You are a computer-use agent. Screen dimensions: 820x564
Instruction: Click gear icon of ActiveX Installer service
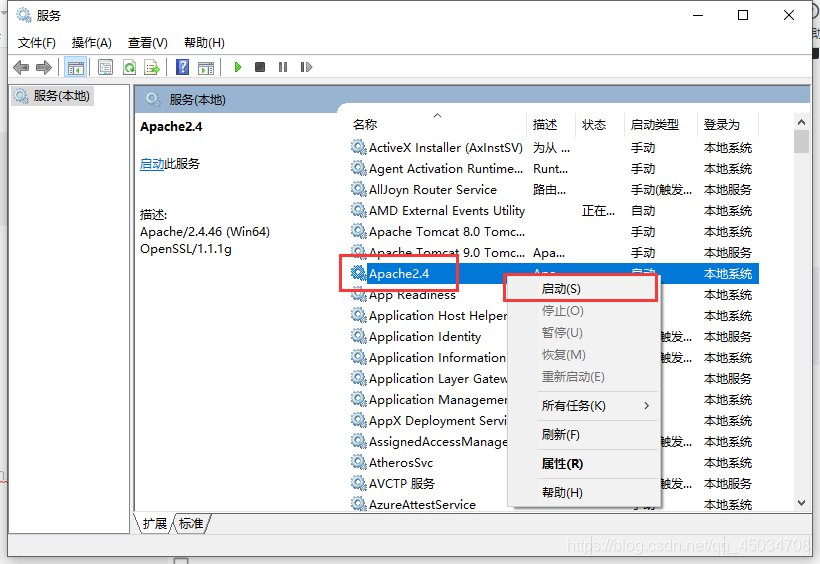(358, 147)
